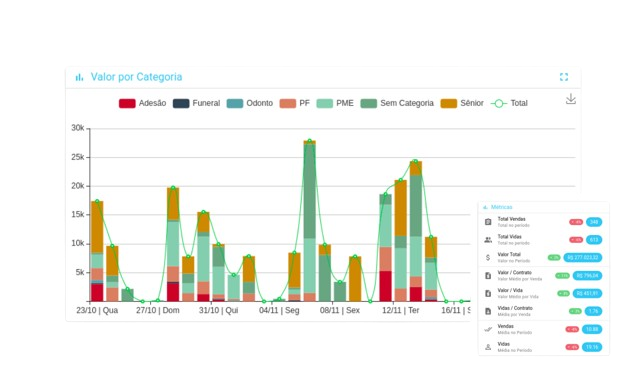Click the bar chart icon beside Valor por Categoria
This screenshot has width=640, height=390.
(x=79, y=77)
